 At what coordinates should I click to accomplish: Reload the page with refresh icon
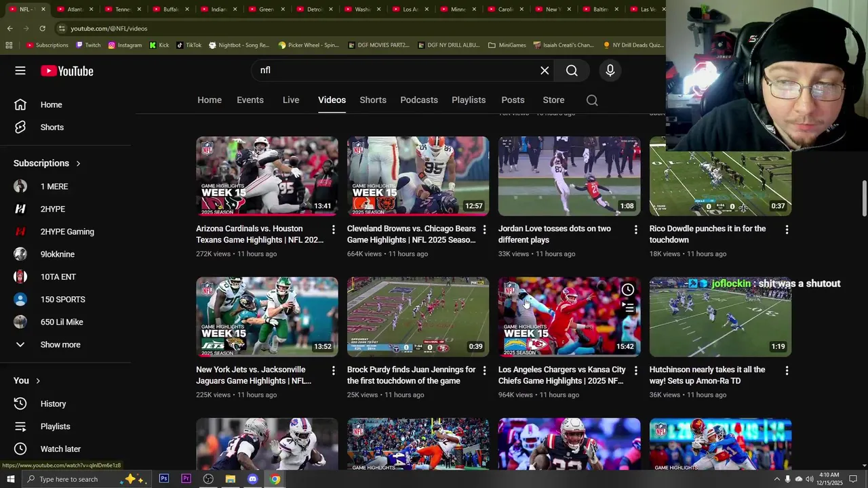click(x=42, y=28)
